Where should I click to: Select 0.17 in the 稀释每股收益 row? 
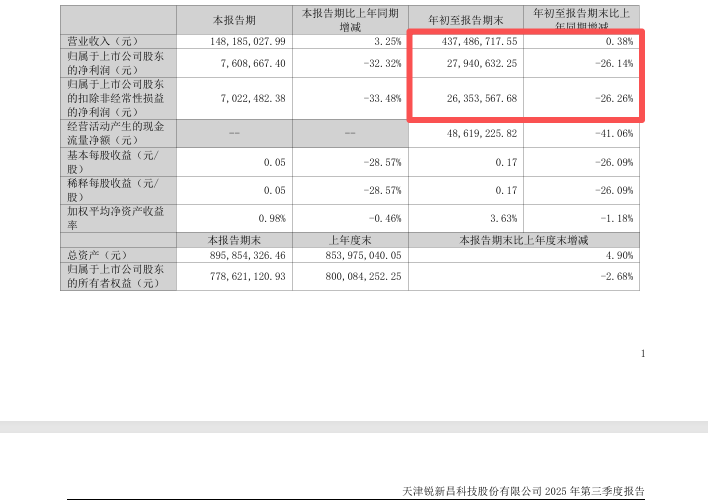point(506,190)
